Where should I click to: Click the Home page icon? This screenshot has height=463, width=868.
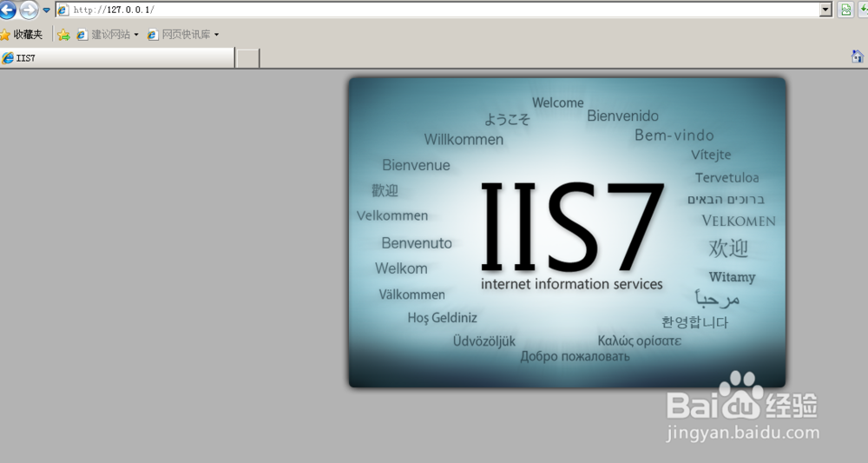[x=857, y=56]
